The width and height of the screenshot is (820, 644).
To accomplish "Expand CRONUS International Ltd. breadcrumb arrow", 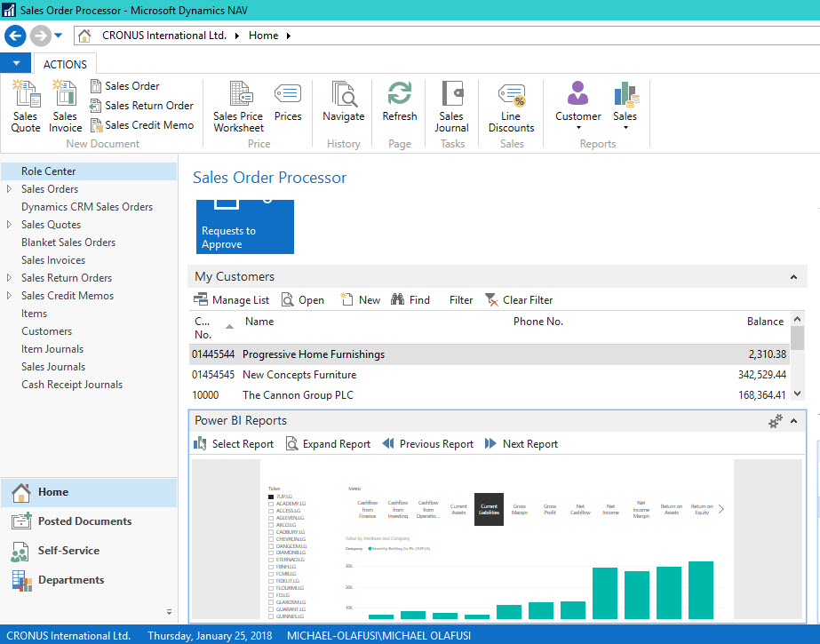I will pyautogui.click(x=237, y=36).
